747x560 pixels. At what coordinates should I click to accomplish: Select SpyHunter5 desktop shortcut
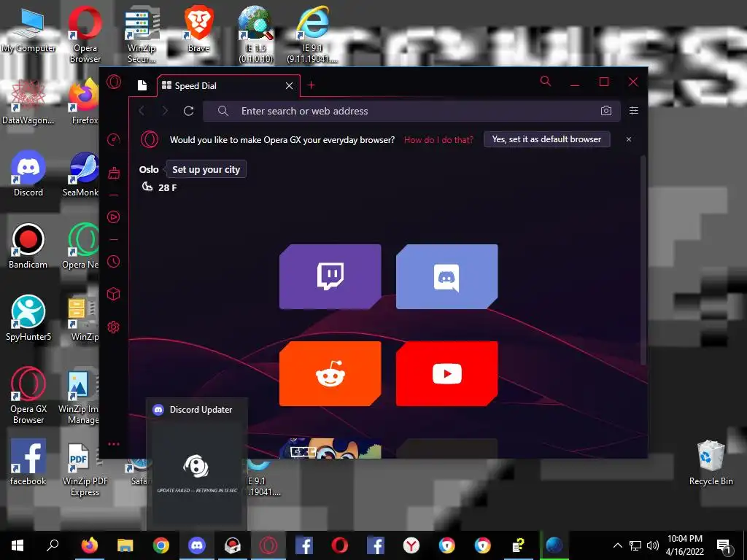pyautogui.click(x=28, y=318)
